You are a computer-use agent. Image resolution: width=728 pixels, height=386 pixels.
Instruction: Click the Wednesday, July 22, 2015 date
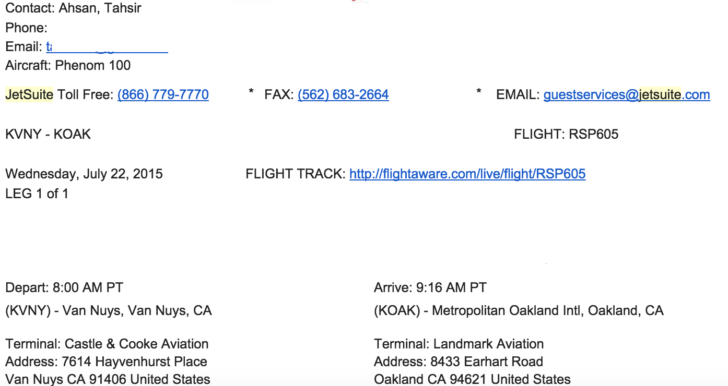coord(84,174)
